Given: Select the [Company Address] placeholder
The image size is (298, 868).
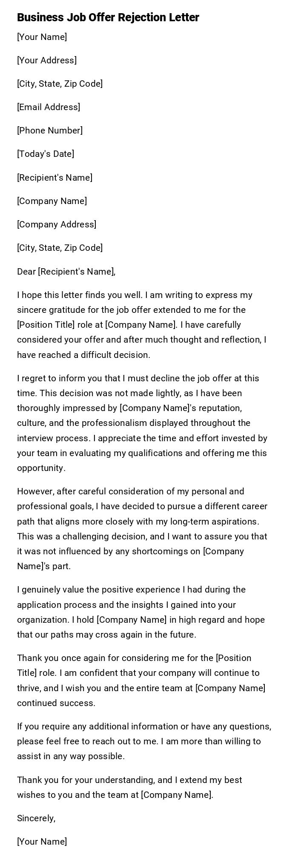Looking at the screenshot, I should [x=57, y=224].
